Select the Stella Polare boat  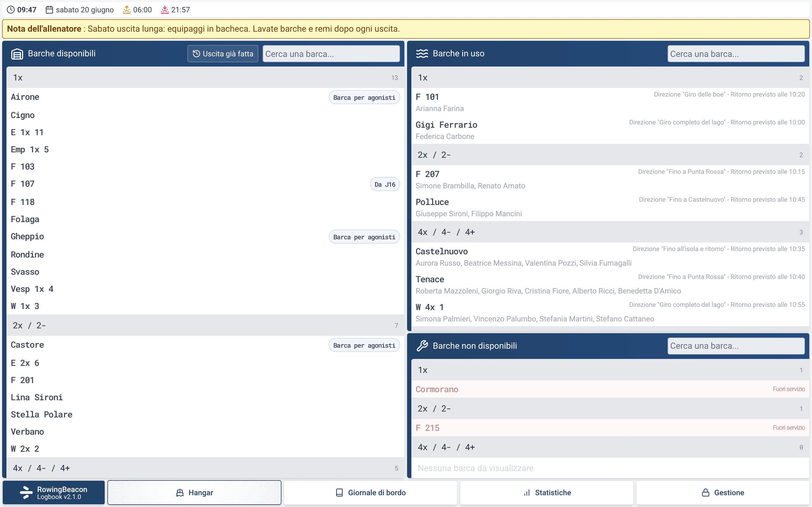point(205,414)
